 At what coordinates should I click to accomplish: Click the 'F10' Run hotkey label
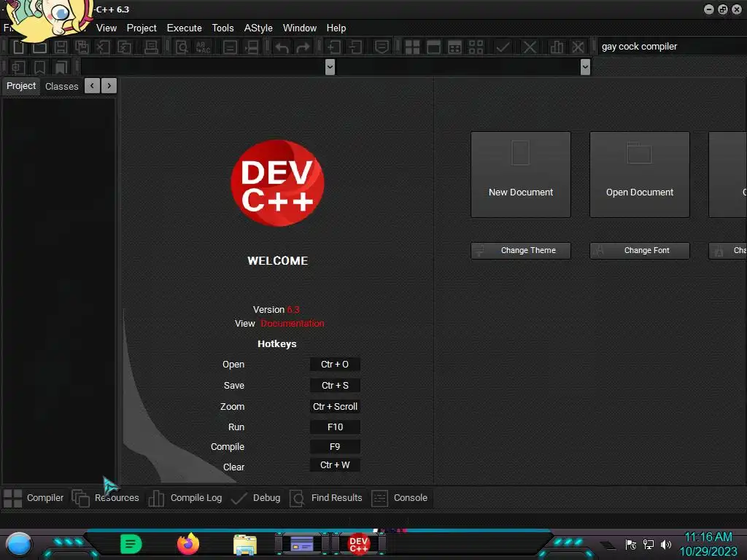point(335,427)
